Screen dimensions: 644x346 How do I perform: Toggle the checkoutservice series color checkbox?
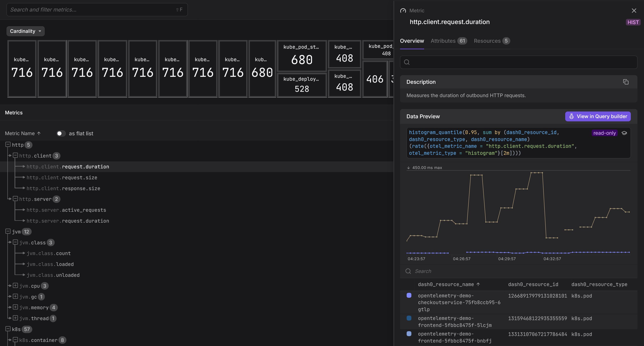tap(409, 295)
